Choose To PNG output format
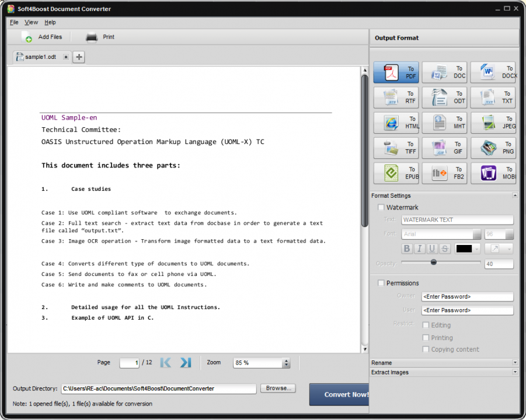 (x=493, y=148)
